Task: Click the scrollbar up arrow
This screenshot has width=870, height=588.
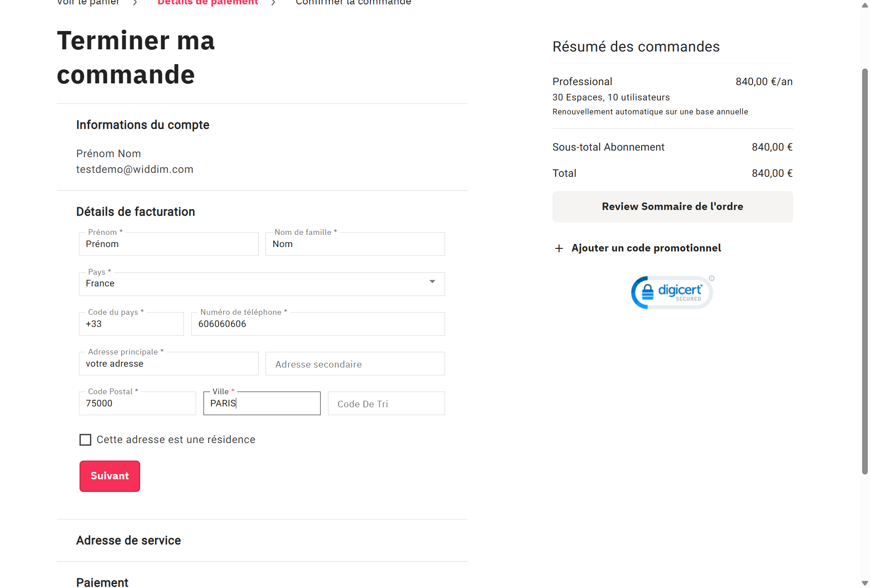Action: (865, 5)
